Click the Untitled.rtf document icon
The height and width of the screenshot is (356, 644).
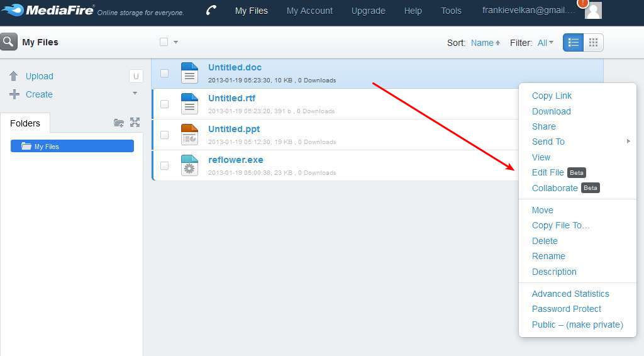click(x=189, y=104)
